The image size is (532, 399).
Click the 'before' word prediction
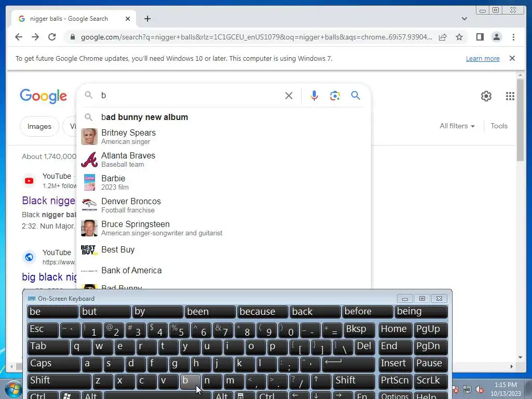(367, 312)
